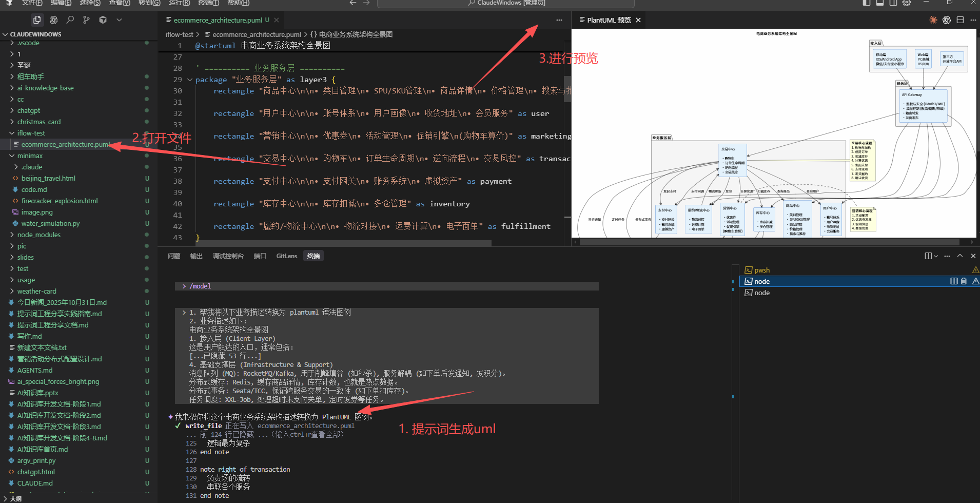Expand the node_modules folder
Image resolution: width=980 pixels, height=503 pixels.
pos(38,235)
